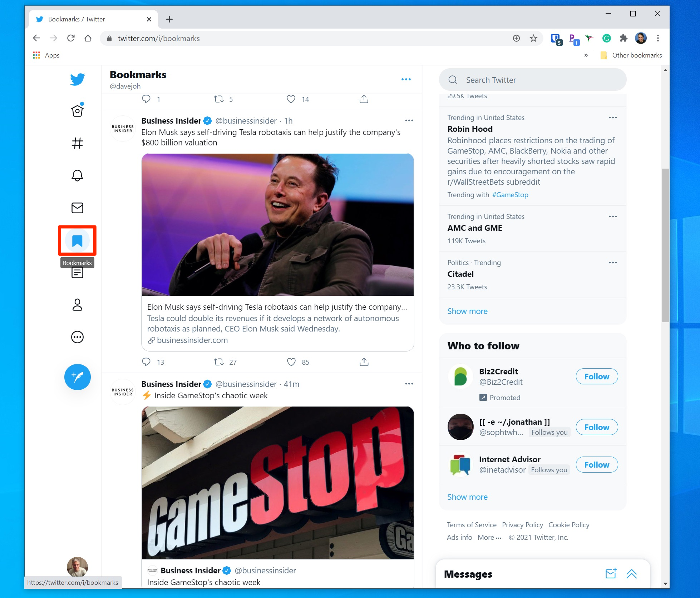Screen dimensions: 700x598
Task: Bookmark this page with browser star icon
Action: click(x=533, y=38)
